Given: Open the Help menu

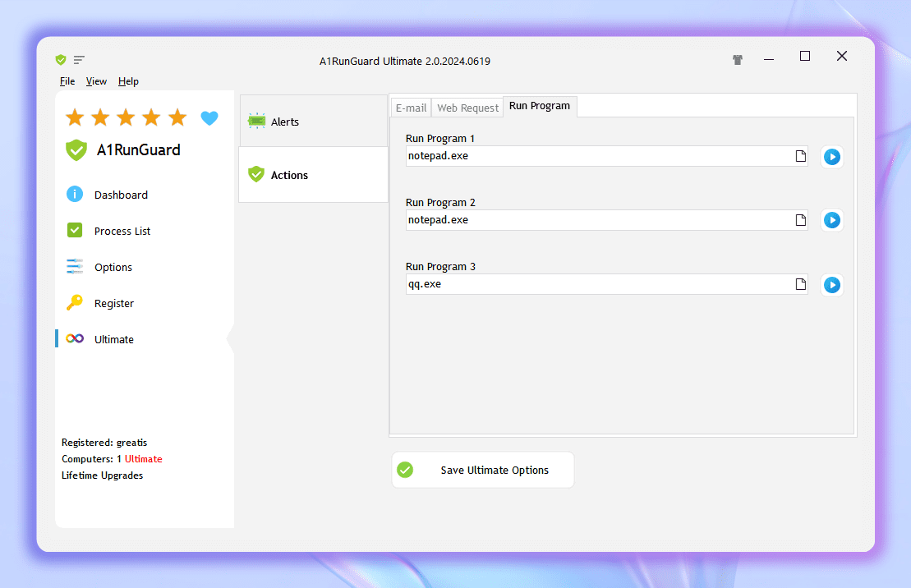Looking at the screenshot, I should tap(128, 81).
